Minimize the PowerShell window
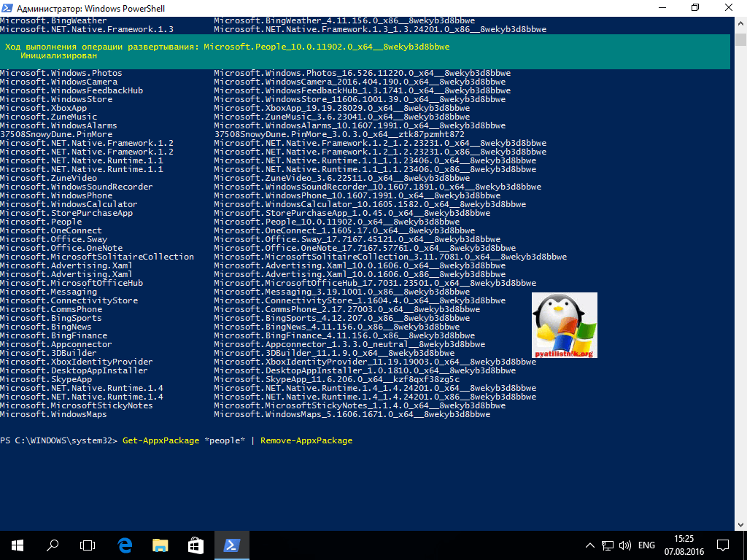Screen dimensions: 747x560 (661, 7)
